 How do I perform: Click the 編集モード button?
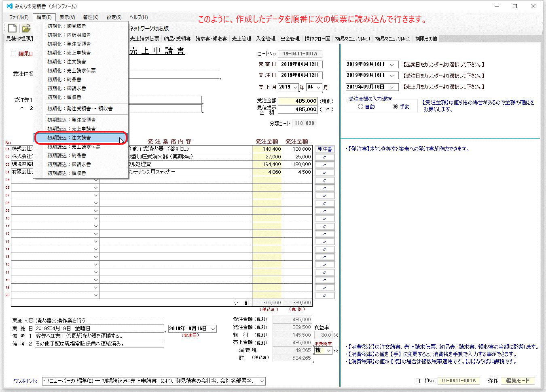pos(518,381)
